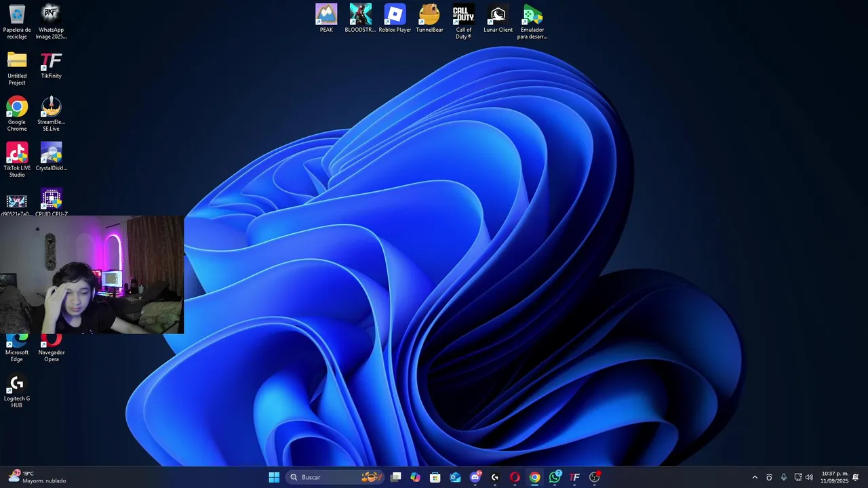The image size is (868, 488).
Task: Open the weather widget showing 19°C
Action: pos(37,477)
